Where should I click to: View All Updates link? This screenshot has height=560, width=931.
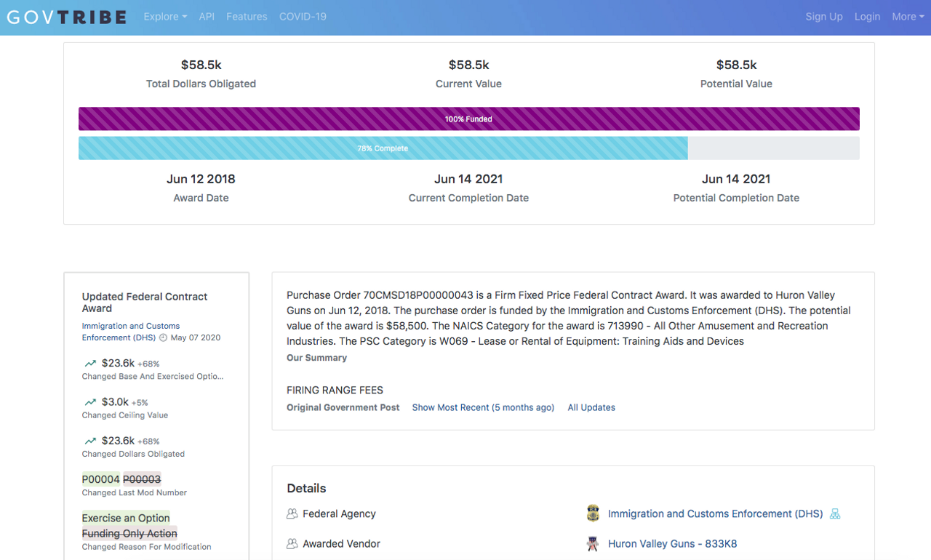pyautogui.click(x=591, y=408)
